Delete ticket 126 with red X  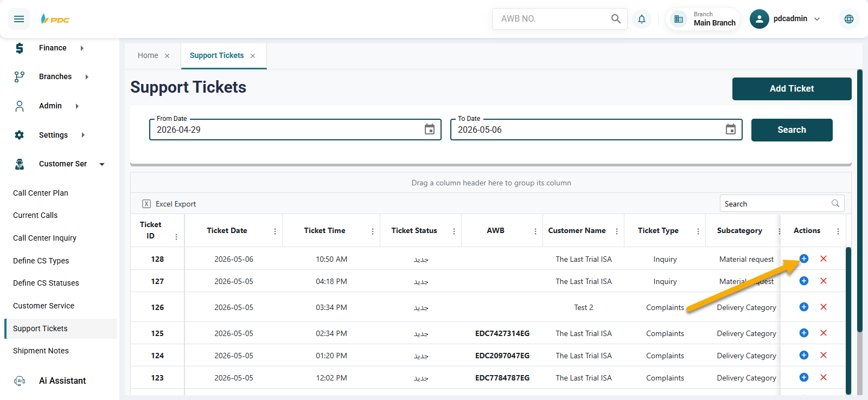(x=824, y=307)
